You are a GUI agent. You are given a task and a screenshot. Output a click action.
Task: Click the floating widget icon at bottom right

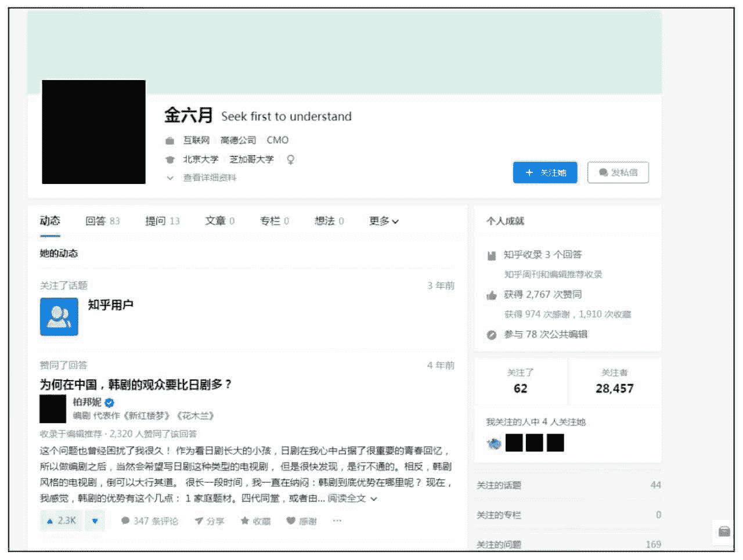coord(724,531)
